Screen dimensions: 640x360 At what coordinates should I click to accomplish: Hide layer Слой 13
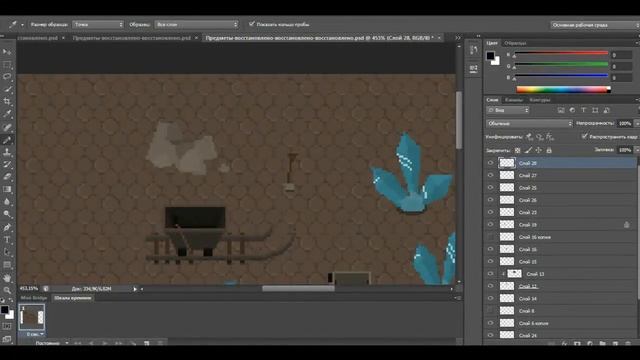[x=490, y=274]
